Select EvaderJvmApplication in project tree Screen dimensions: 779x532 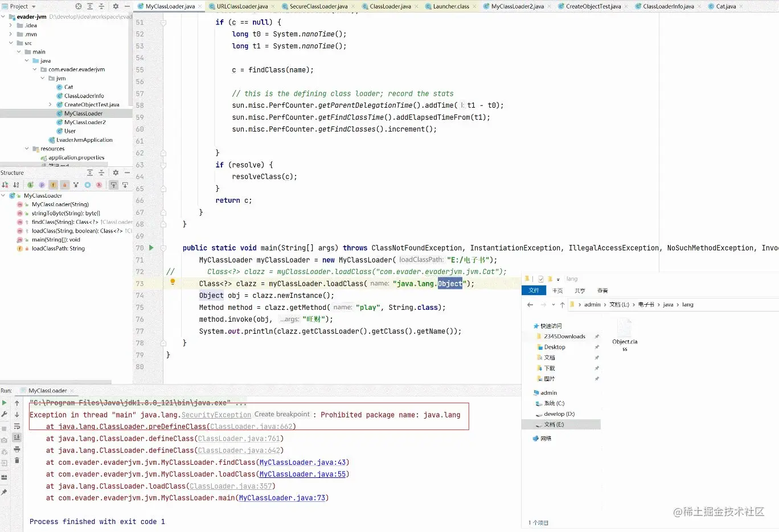[x=84, y=140]
